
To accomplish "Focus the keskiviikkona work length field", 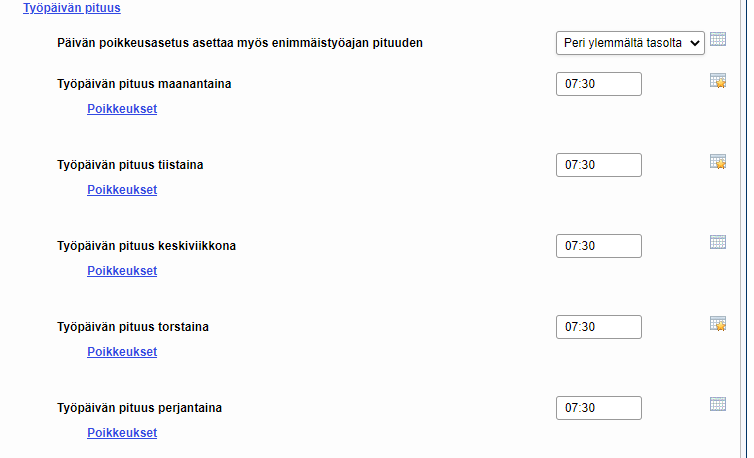I will (x=599, y=246).
